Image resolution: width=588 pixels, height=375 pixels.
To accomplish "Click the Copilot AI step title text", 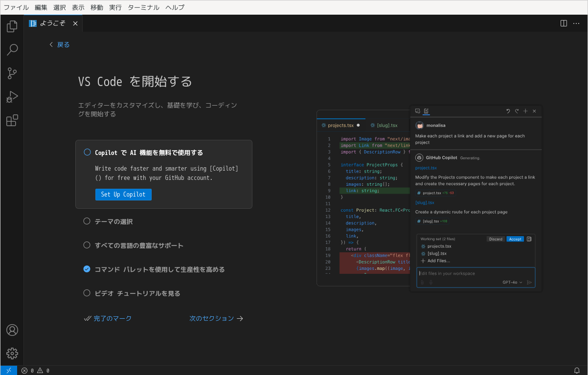I will point(149,153).
